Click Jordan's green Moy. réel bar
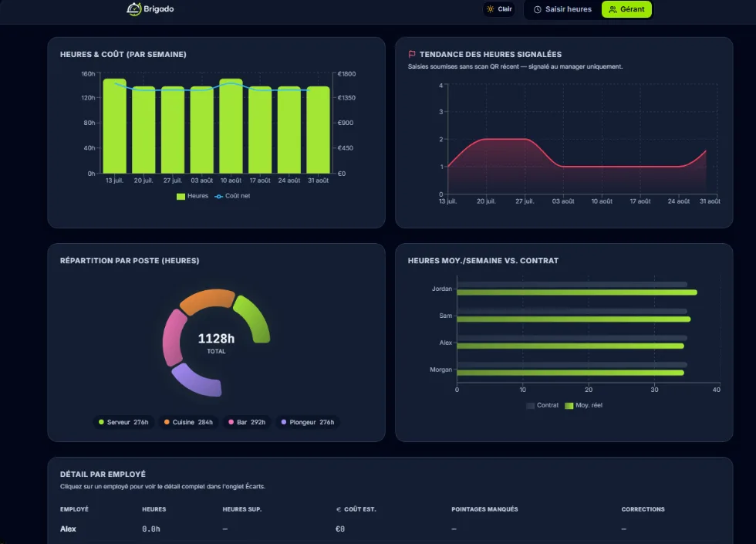This screenshot has height=544, width=756. pyautogui.click(x=577, y=292)
